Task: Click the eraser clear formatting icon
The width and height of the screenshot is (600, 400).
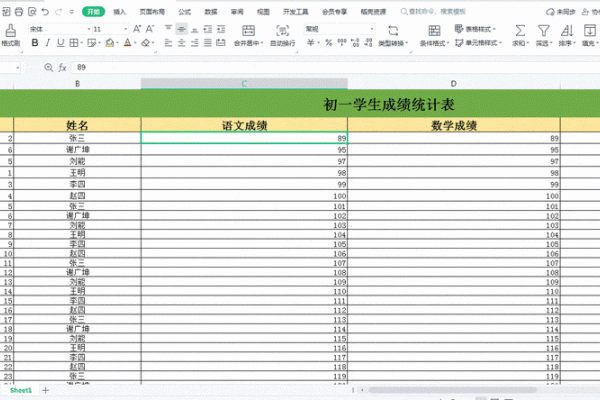Action: (145, 43)
